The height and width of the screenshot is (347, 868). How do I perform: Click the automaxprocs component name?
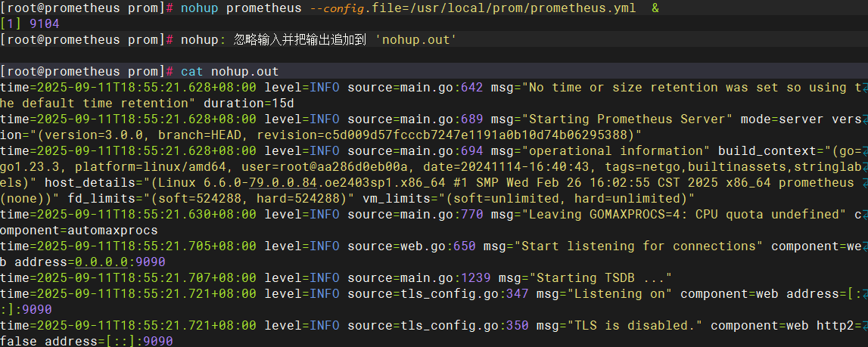(x=113, y=230)
